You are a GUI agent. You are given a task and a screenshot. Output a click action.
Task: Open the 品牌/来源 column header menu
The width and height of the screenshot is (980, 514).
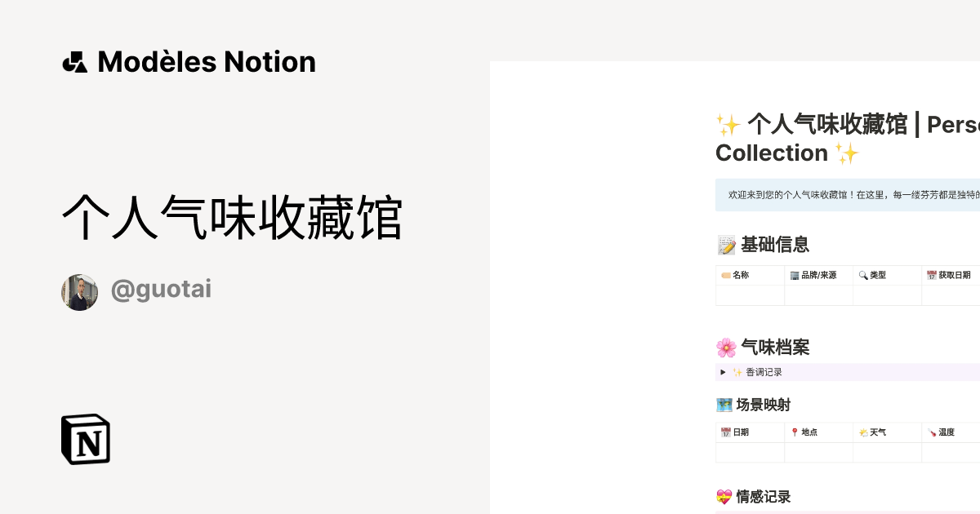pyautogui.click(x=819, y=275)
